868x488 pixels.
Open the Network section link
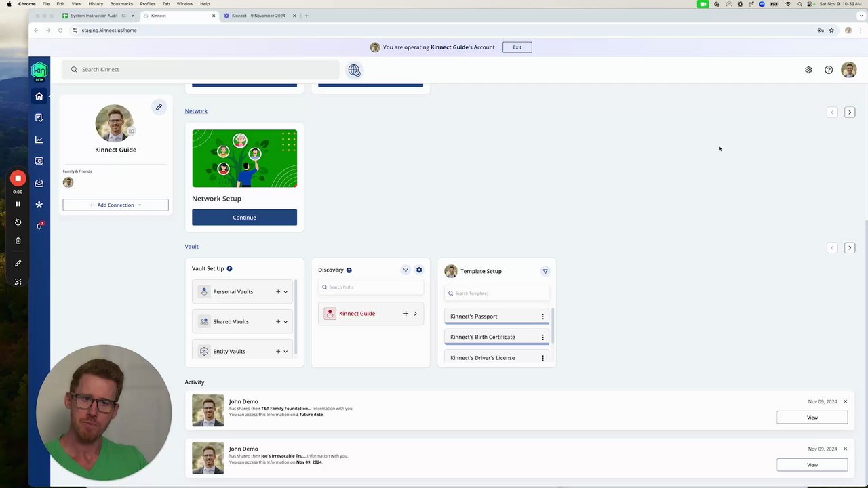(196, 111)
